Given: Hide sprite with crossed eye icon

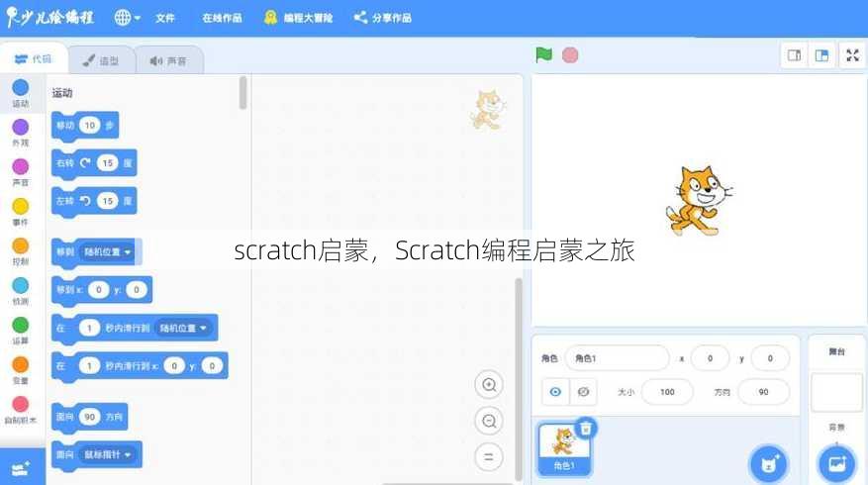Looking at the screenshot, I should point(583,392).
